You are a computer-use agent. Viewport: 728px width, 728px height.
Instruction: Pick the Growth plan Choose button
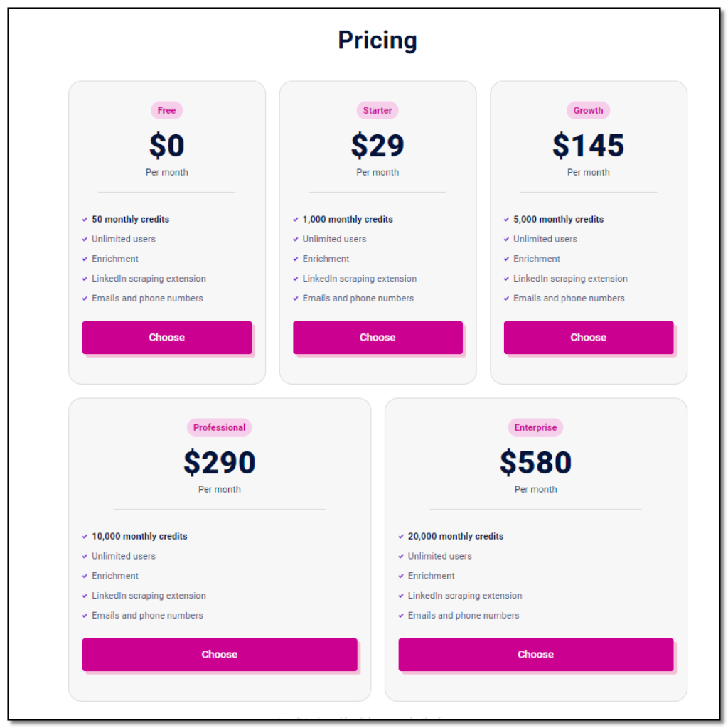[588, 337]
